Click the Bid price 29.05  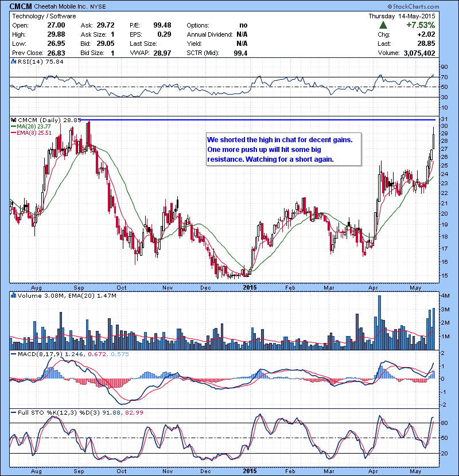click(106, 44)
